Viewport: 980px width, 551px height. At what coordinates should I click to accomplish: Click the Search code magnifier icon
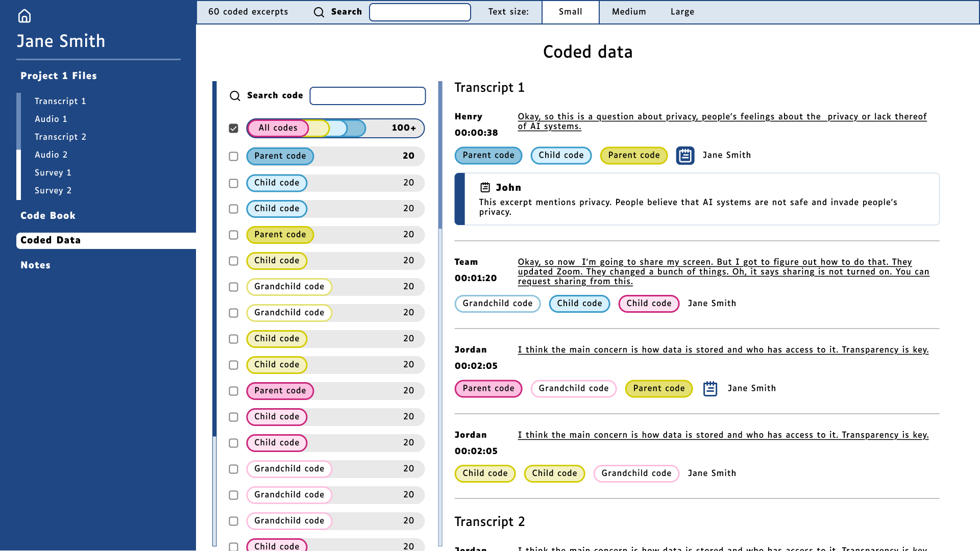(235, 96)
